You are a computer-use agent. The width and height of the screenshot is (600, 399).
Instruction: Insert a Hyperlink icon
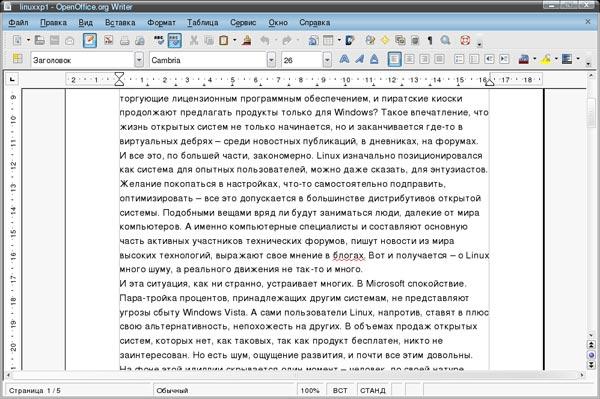(313, 40)
